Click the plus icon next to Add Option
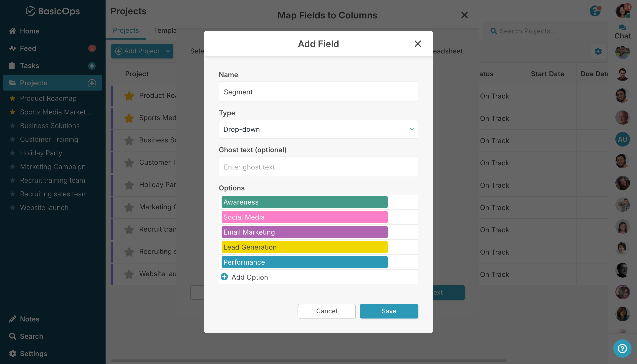 pyautogui.click(x=224, y=277)
